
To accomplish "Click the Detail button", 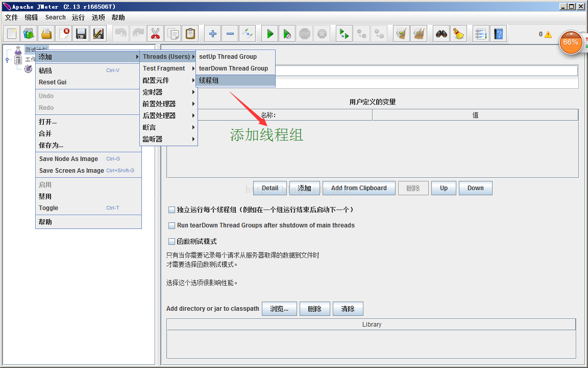I will [x=270, y=188].
